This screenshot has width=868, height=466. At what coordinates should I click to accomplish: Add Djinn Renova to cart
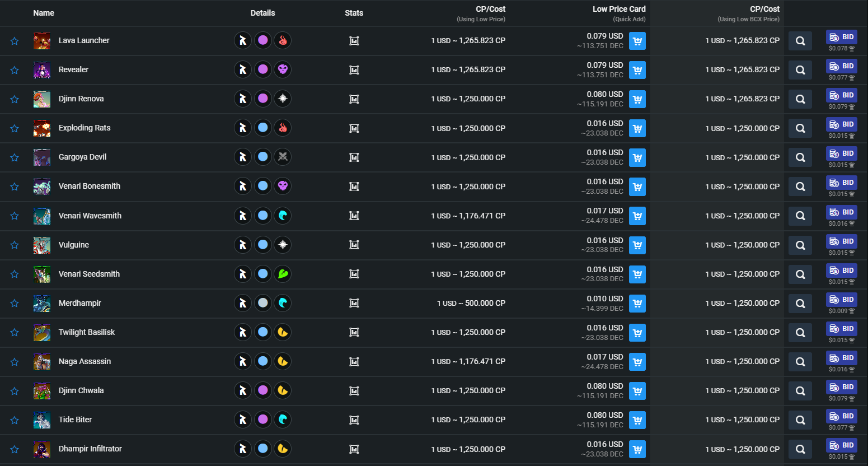[637, 99]
